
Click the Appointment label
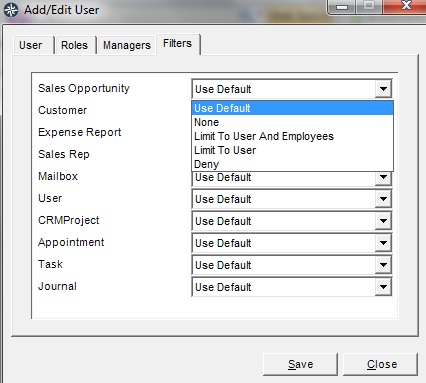71,242
